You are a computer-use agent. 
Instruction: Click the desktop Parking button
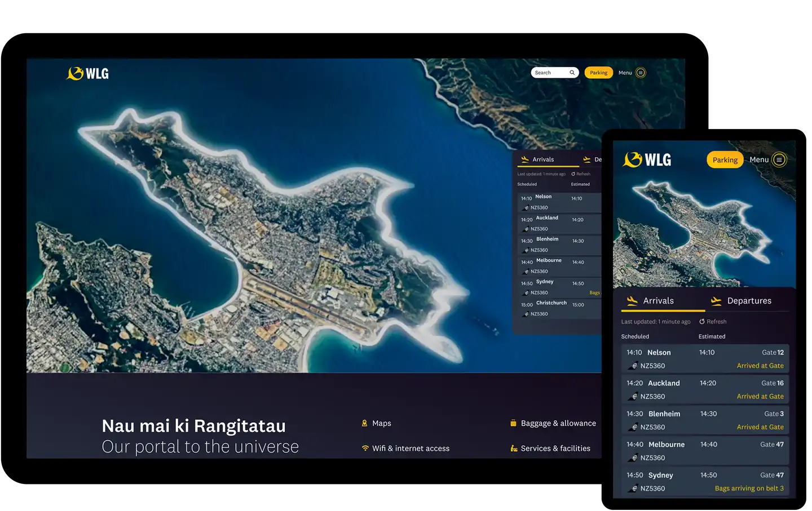598,73
